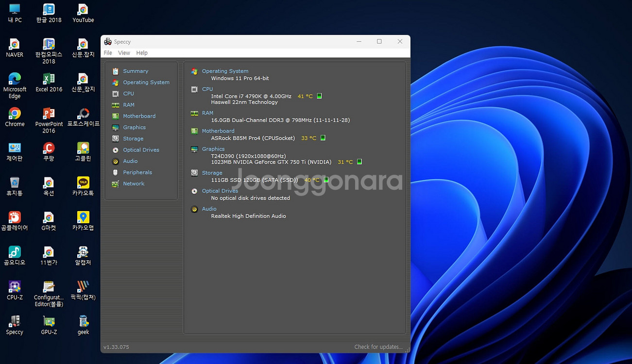The image size is (632, 364).
Task: Open Peripherals in the sidebar
Action: click(x=137, y=172)
